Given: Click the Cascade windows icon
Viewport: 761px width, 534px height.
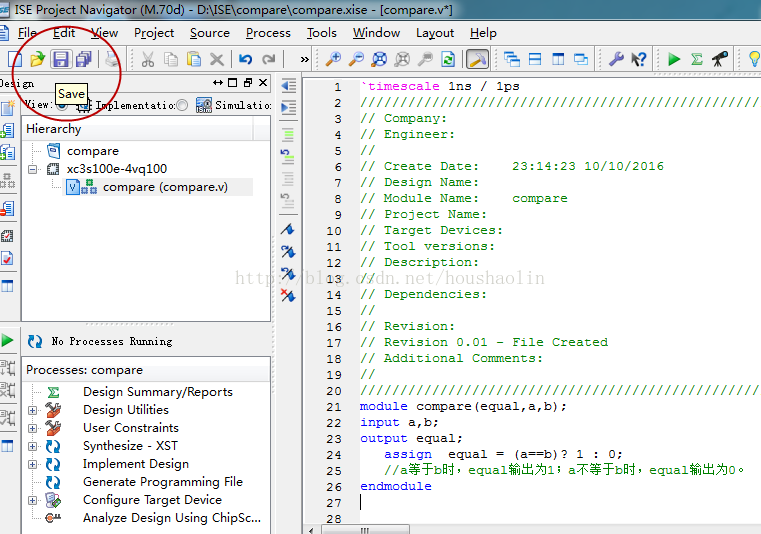Looking at the screenshot, I should tap(512, 59).
